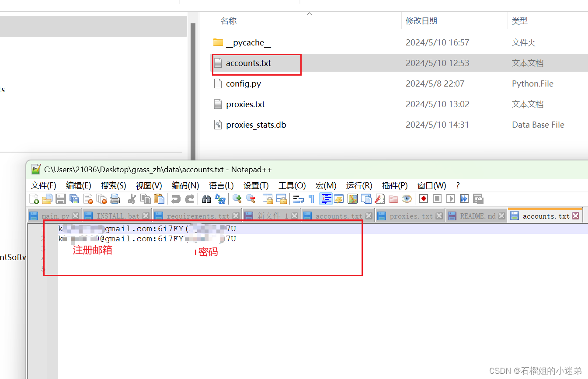Toggle file monitoring eye icon
588x379 pixels.
tap(407, 199)
